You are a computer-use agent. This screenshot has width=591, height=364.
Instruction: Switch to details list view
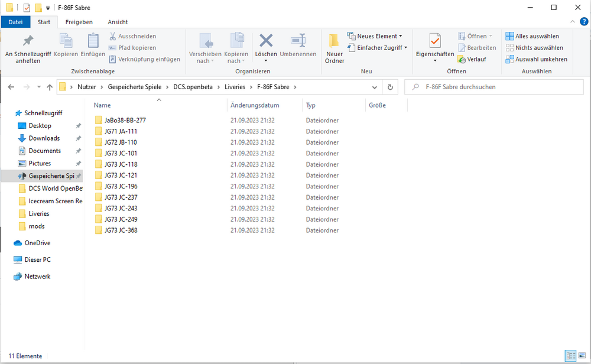pos(571,355)
